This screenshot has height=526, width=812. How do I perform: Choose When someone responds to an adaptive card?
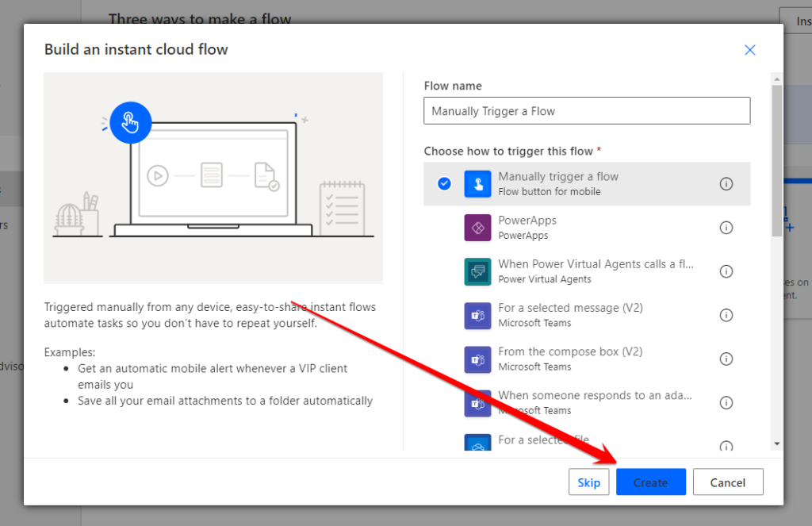coord(587,403)
